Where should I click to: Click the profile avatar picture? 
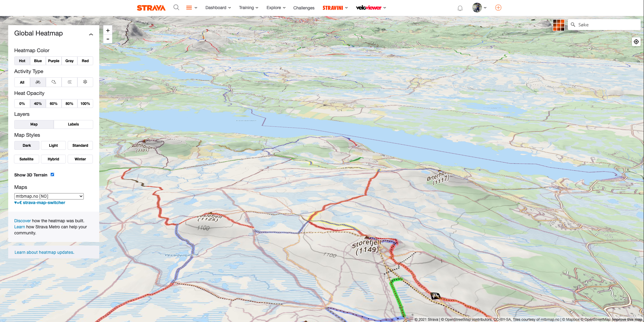(477, 8)
